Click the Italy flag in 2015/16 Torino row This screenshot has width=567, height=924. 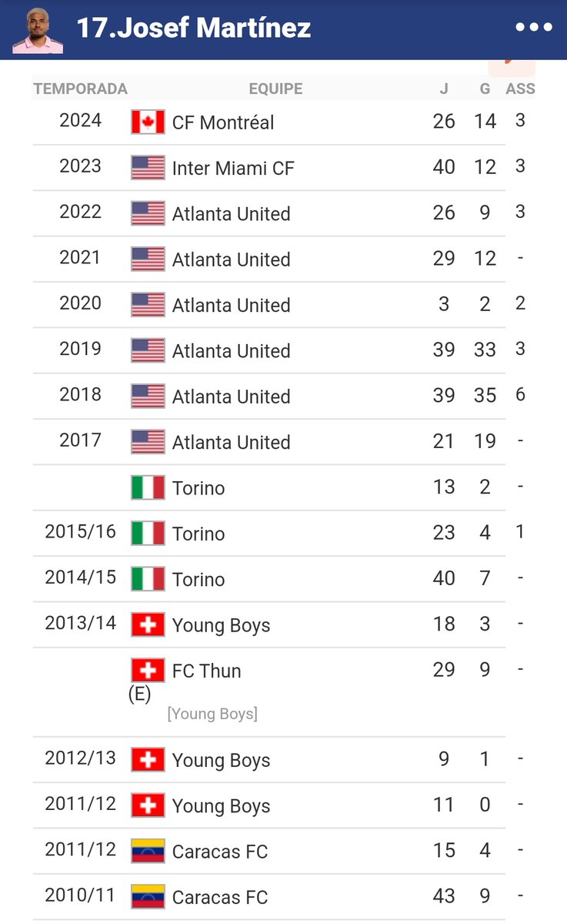(x=148, y=534)
